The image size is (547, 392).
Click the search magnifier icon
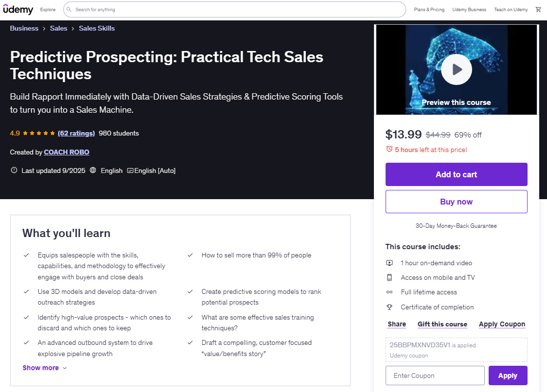tap(69, 9)
